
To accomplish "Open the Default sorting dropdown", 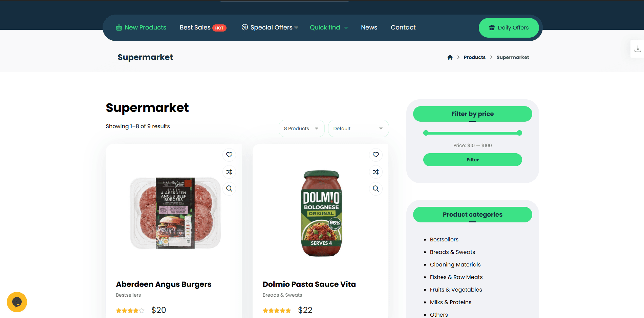I will (x=358, y=128).
